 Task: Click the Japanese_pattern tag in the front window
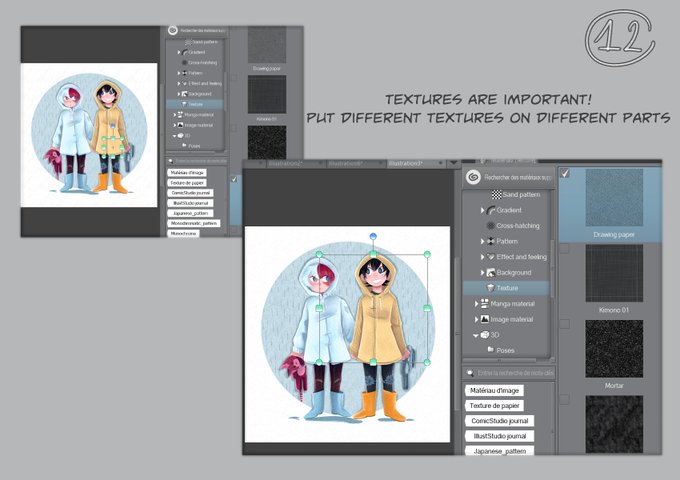click(500, 451)
